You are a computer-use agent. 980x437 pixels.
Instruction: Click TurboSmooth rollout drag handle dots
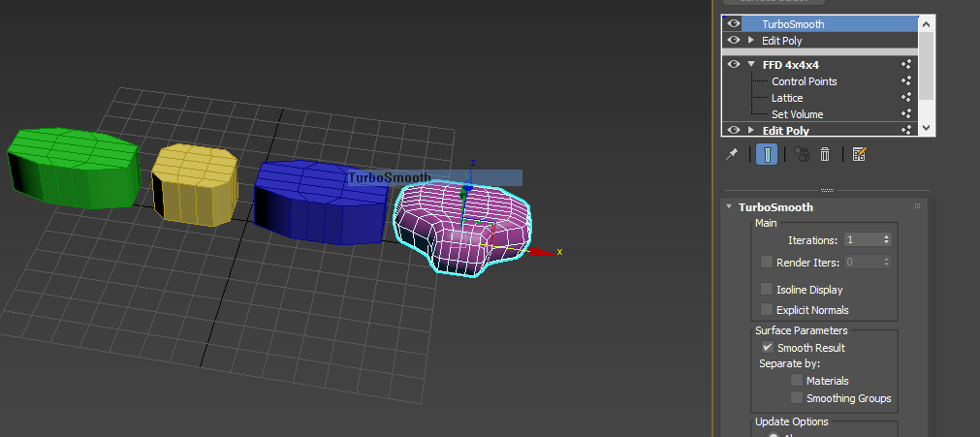point(918,206)
